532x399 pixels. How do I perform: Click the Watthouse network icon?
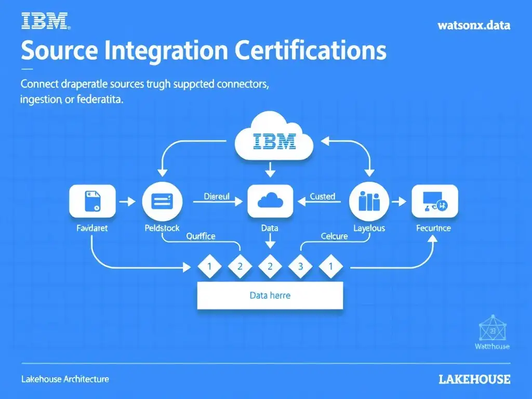[x=493, y=328]
